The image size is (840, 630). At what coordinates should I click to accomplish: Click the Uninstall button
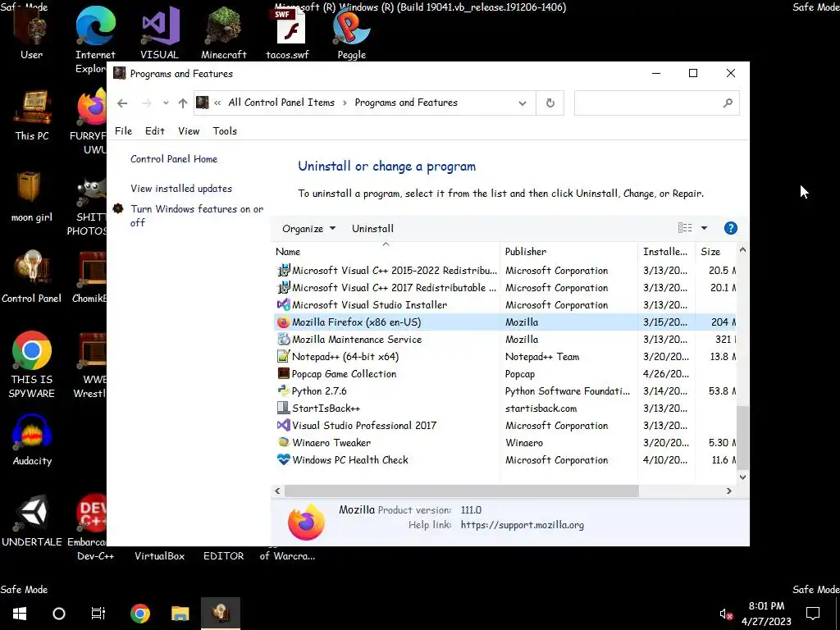click(373, 229)
